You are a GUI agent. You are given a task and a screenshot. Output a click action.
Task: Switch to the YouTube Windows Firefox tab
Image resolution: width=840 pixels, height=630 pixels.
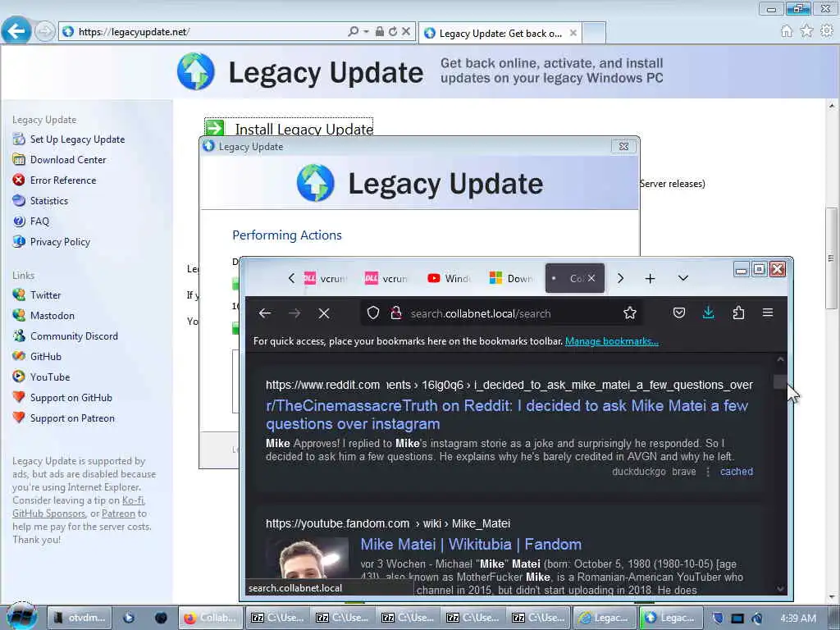[x=449, y=279]
